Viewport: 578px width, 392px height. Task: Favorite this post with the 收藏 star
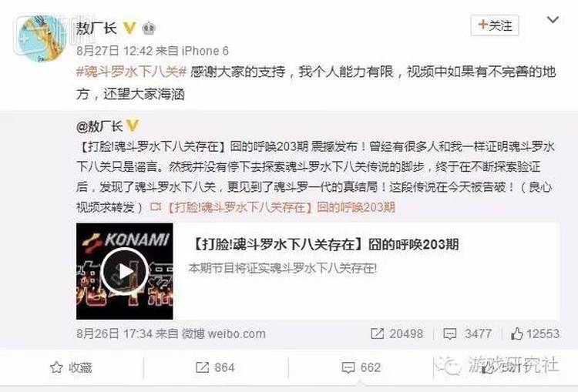click(71, 367)
